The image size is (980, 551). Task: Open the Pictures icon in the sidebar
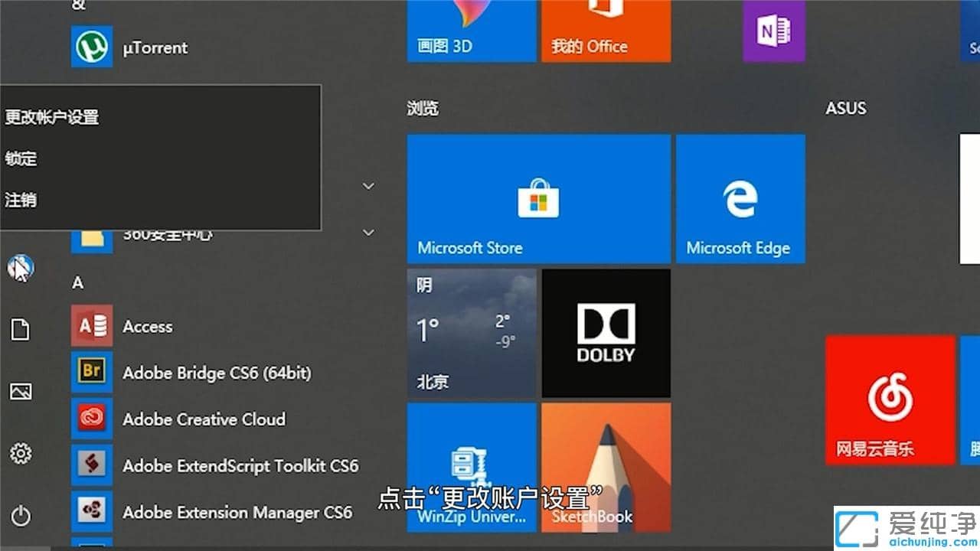(19, 391)
